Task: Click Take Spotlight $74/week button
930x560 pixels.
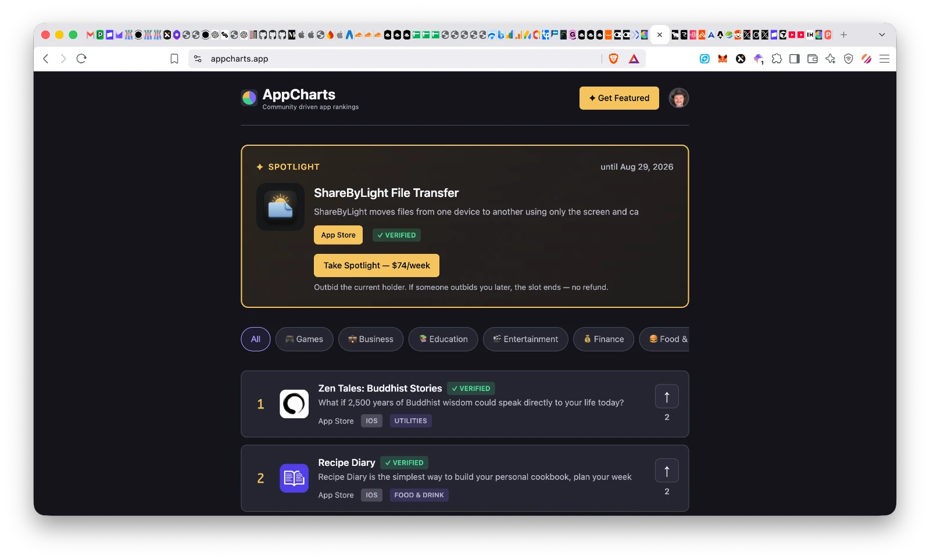Action: [x=377, y=265]
